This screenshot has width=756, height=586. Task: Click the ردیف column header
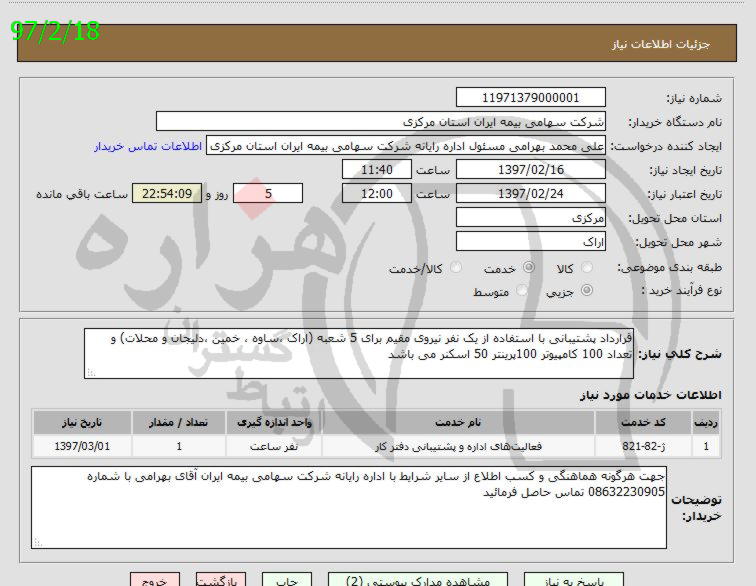coord(706,422)
